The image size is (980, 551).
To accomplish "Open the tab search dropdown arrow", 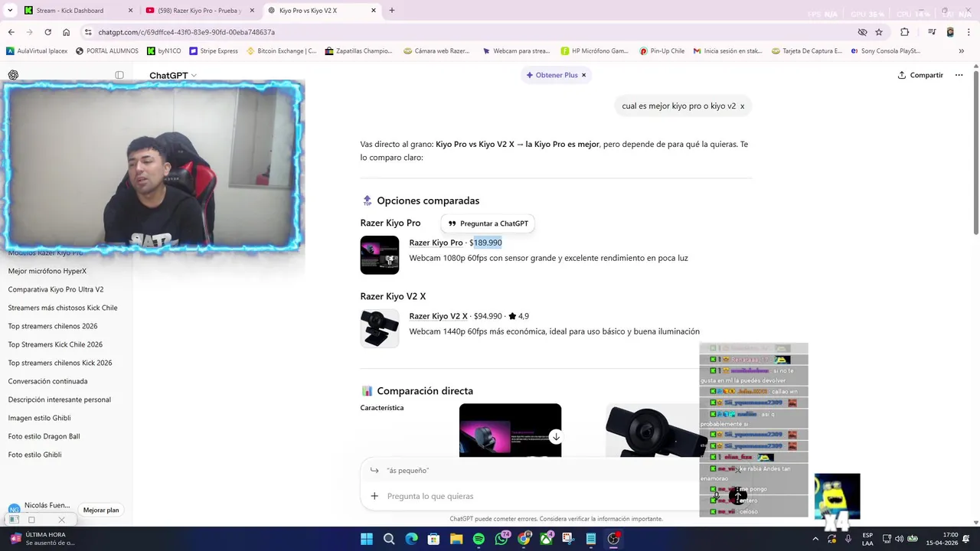I will 10,11.
